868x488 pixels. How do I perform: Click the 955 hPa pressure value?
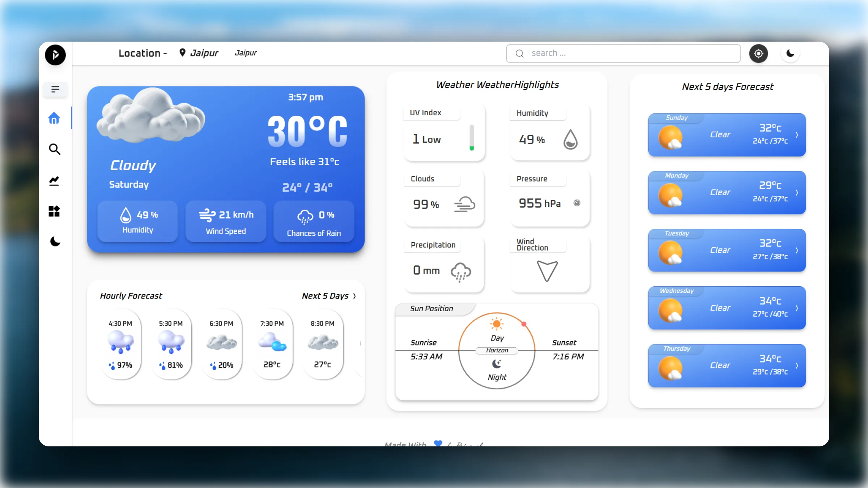(540, 203)
